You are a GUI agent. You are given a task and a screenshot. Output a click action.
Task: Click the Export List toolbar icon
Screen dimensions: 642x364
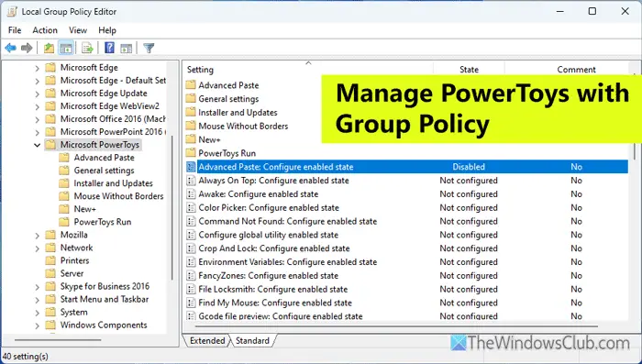click(87, 49)
